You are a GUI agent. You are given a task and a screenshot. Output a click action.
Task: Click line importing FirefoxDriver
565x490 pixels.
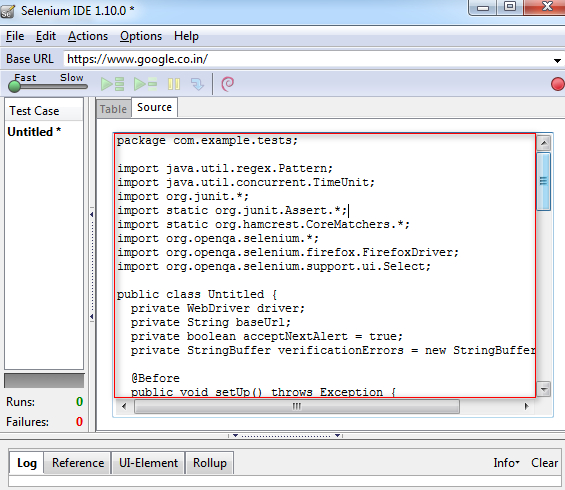288,253
